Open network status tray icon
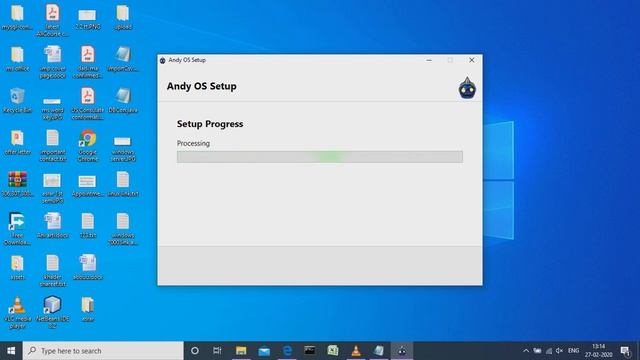Viewport: 640px width, 360px height. (549, 351)
